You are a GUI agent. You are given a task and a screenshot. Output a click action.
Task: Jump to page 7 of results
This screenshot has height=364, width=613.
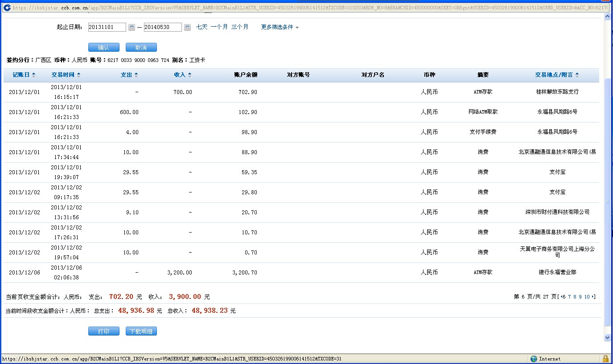pos(569,297)
